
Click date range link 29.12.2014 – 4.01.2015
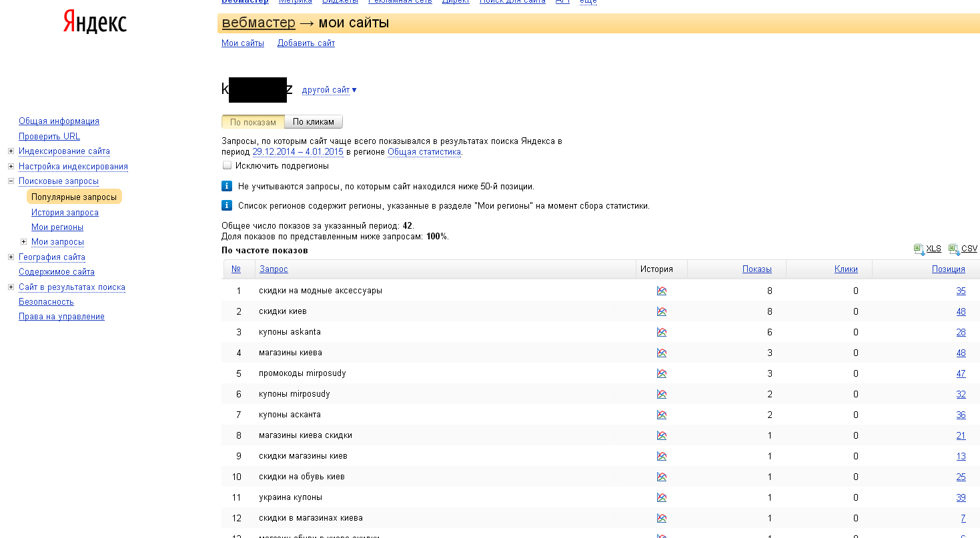coord(298,151)
